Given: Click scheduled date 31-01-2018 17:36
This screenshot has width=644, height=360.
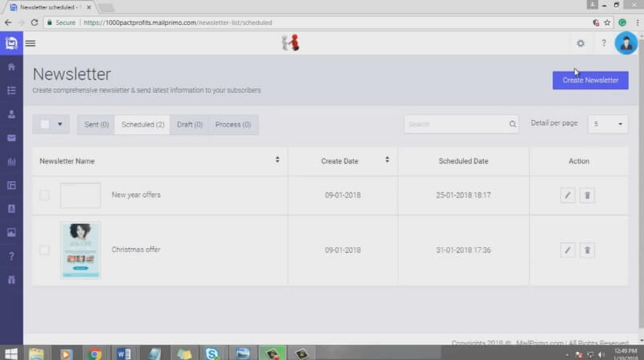Looking at the screenshot, I should [x=464, y=250].
